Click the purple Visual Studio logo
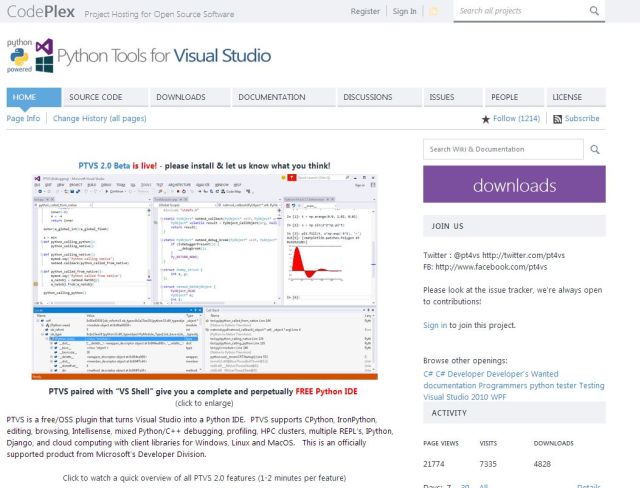640x488 pixels. coord(44,46)
